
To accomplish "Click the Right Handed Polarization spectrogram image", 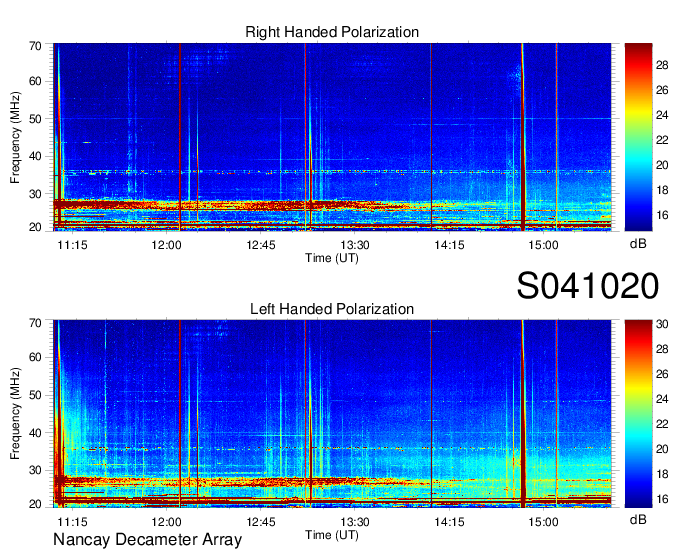I will pyautogui.click(x=332, y=137).
